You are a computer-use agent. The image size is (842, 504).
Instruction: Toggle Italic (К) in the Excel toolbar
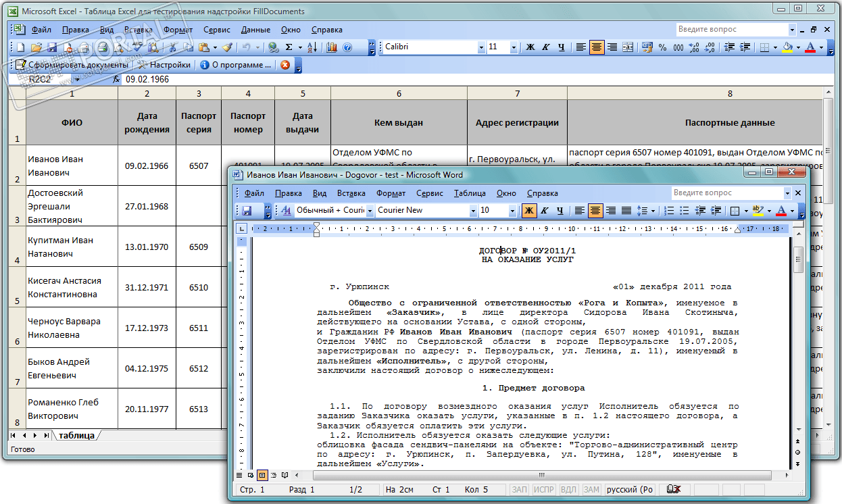(546, 47)
